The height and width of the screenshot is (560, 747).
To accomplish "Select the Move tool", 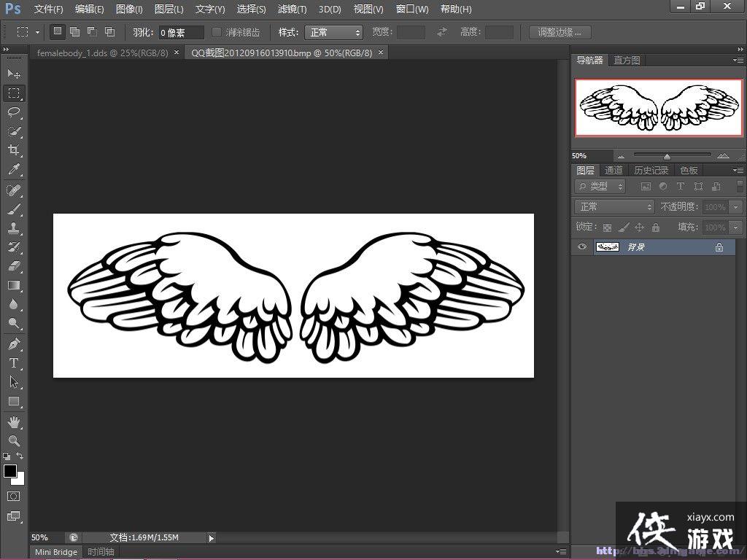I will [x=14, y=74].
